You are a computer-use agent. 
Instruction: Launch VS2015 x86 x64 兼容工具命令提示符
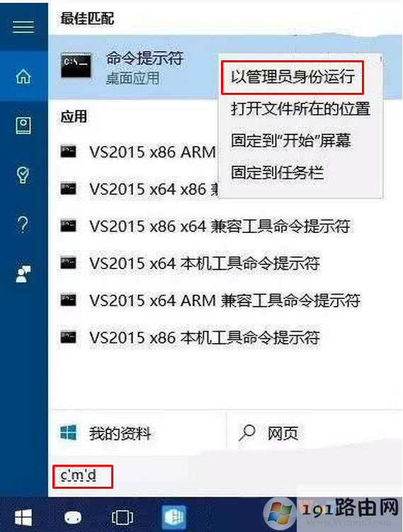[205, 226]
